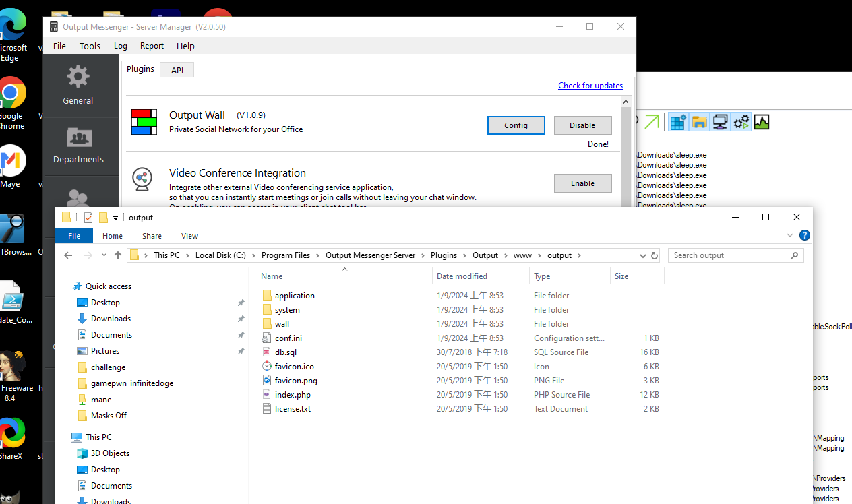Click ShareX desktop icon
The height and width of the screenshot is (504, 852).
(12, 438)
